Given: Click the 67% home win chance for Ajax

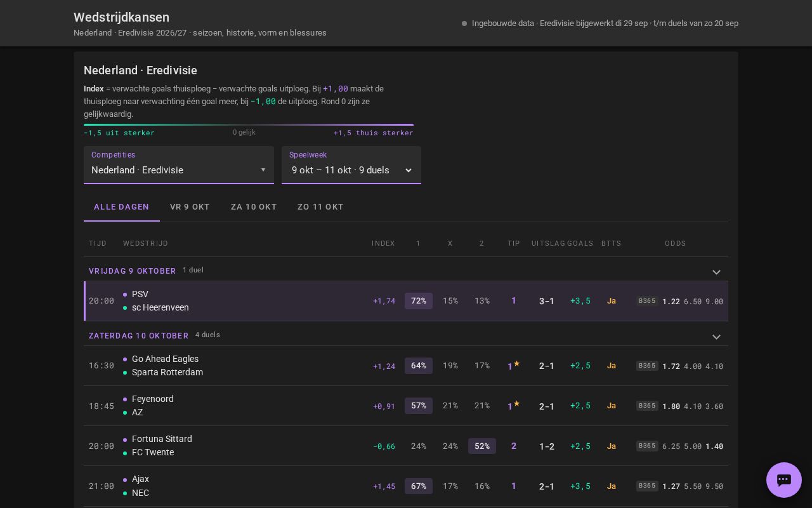Looking at the screenshot, I should 419,486.
